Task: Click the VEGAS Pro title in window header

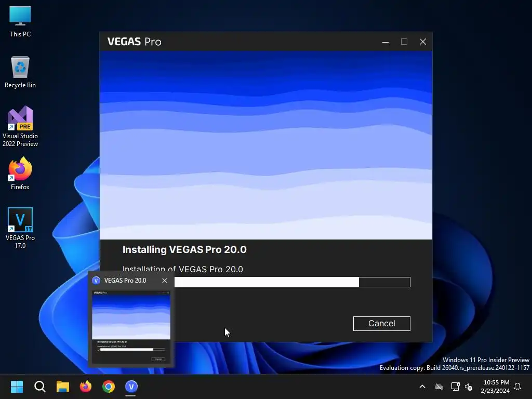Action: pyautogui.click(x=135, y=42)
